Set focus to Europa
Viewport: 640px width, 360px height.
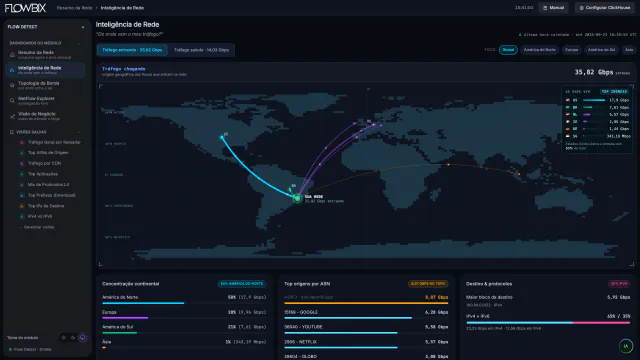[x=571, y=50]
